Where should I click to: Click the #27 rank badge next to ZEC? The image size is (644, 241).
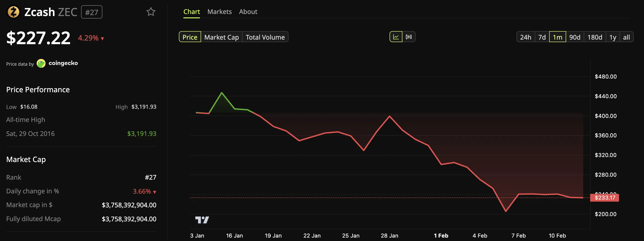tap(92, 12)
